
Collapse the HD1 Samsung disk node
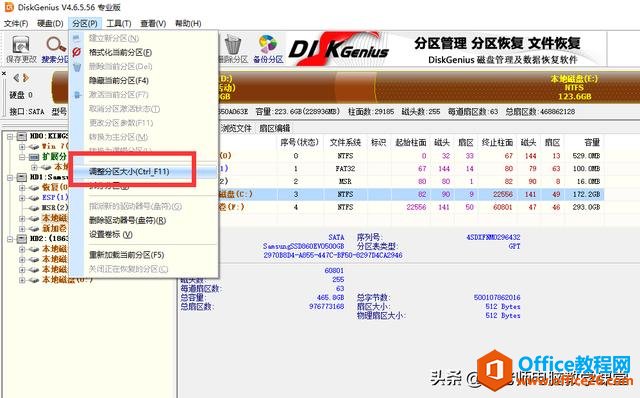(x=10, y=177)
